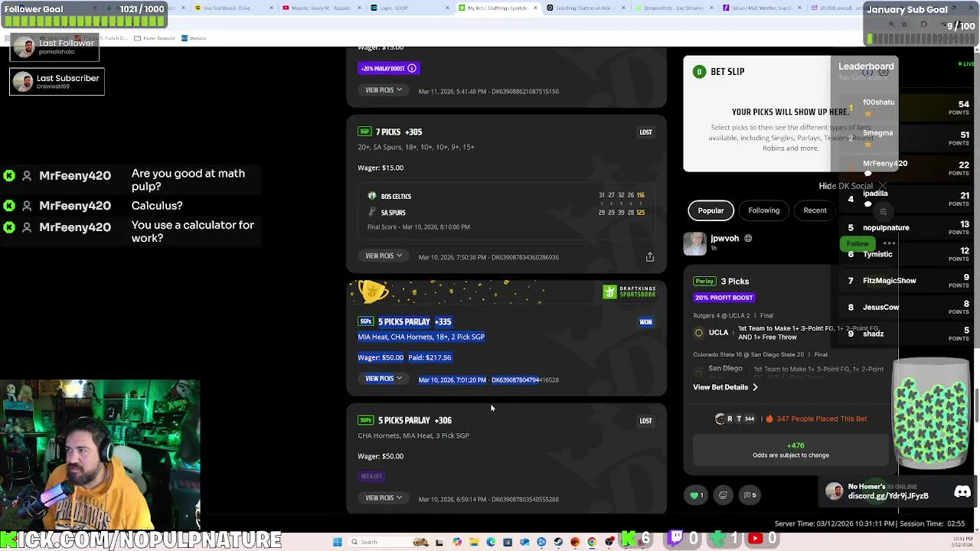980x551 pixels.
Task: Click the trophy icon on the won parlay
Action: click(373, 291)
